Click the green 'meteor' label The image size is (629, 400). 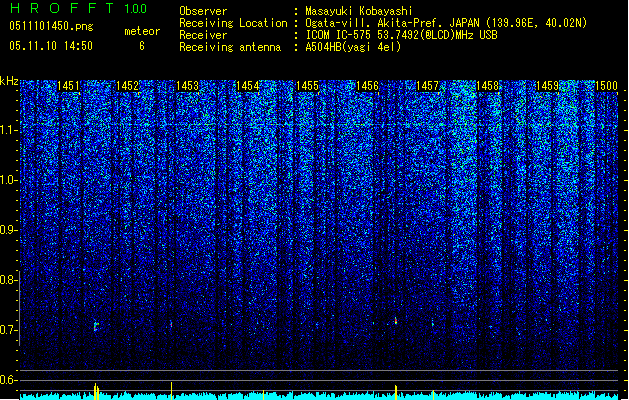pos(142,31)
